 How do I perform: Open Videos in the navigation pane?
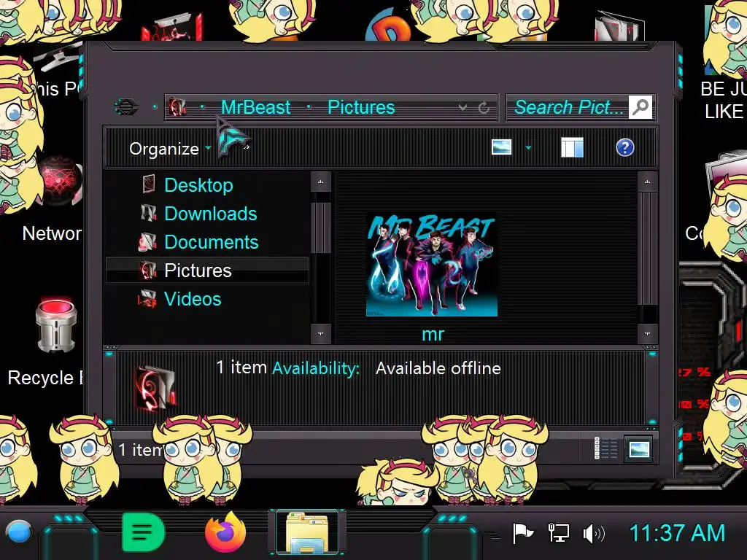(x=193, y=299)
